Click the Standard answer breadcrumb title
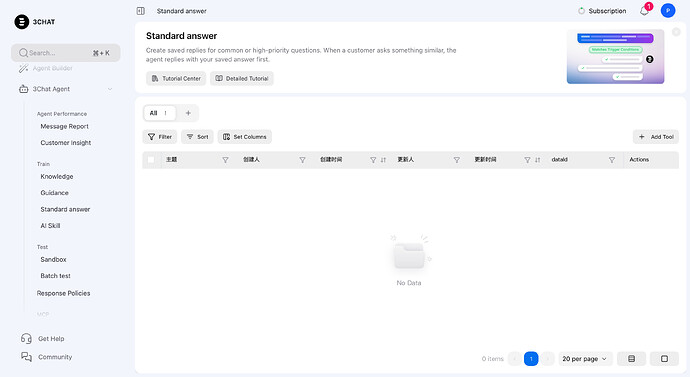Screen dimensions: 690x377 click(181, 11)
